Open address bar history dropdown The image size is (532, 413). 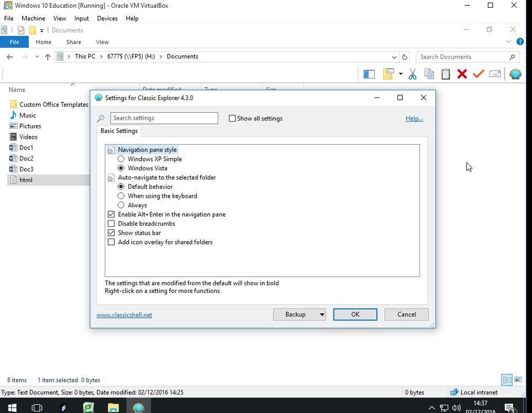pos(394,57)
